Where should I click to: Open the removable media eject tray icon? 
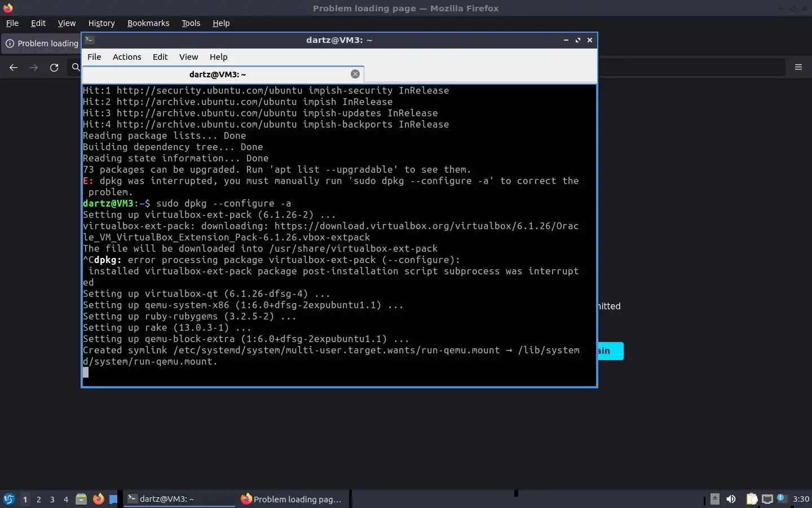[x=714, y=499]
